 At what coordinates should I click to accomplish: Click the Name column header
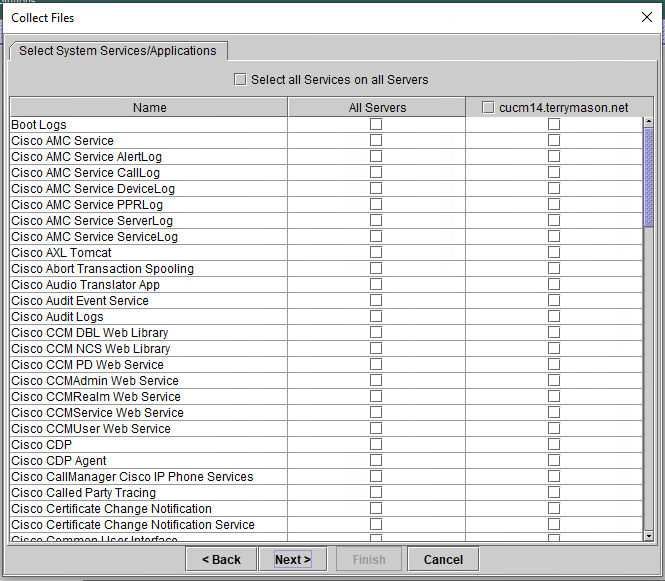[149, 107]
